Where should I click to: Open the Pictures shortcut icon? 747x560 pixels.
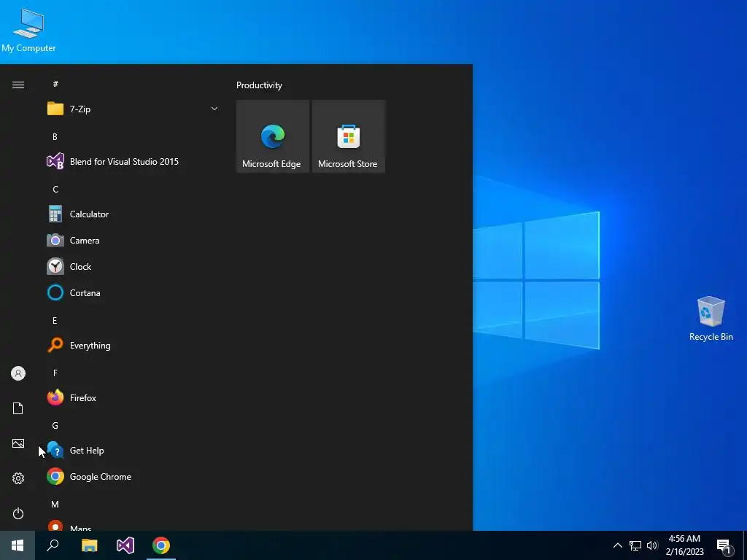point(18,443)
